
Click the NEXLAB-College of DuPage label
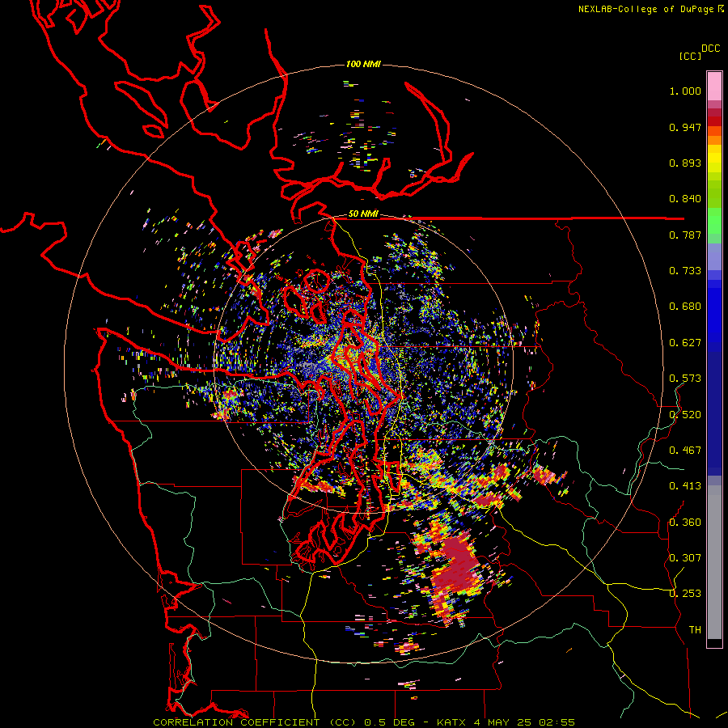650,9
